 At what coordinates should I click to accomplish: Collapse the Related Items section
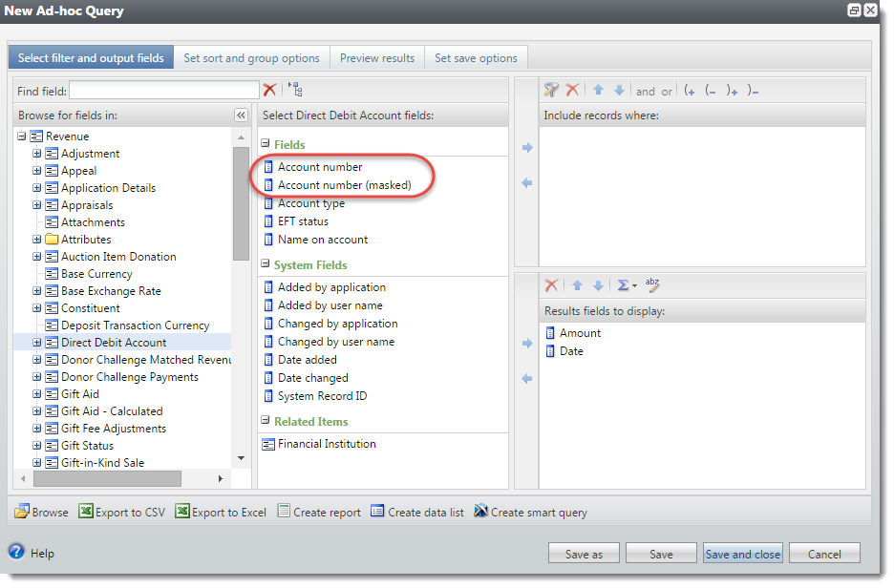[x=266, y=421]
